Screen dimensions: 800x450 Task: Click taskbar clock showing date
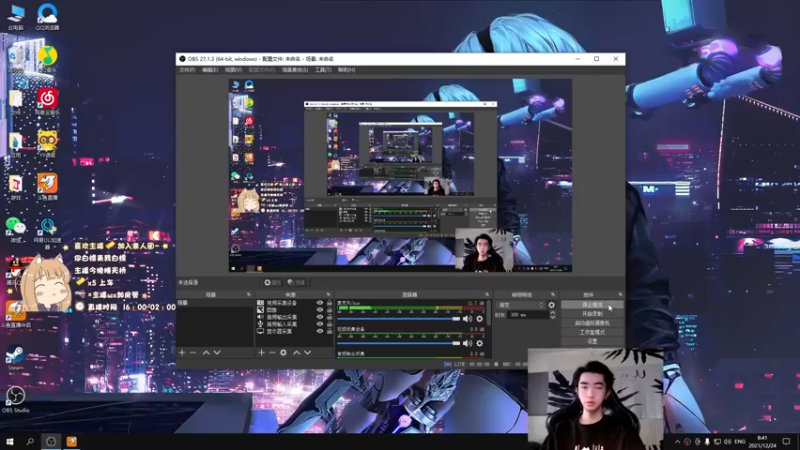point(762,442)
